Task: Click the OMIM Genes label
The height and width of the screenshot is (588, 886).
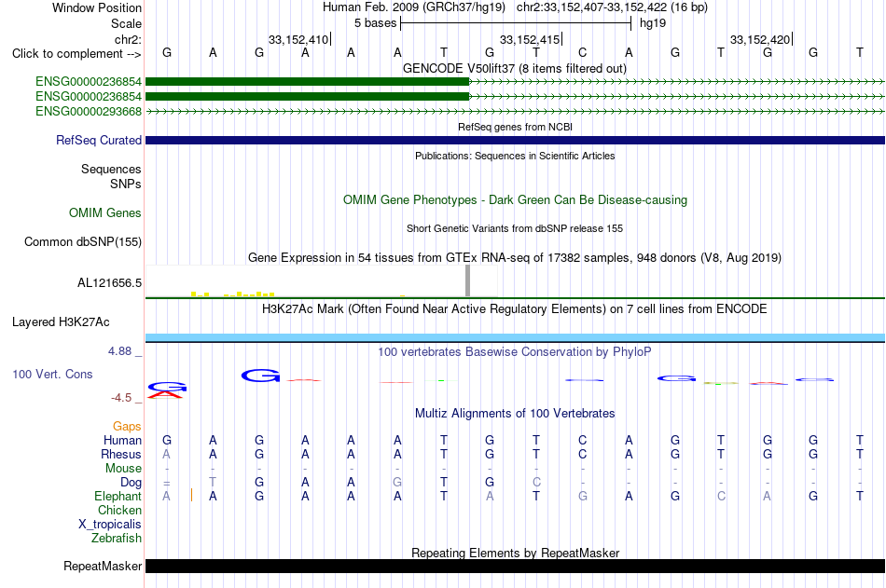Action: pos(104,213)
